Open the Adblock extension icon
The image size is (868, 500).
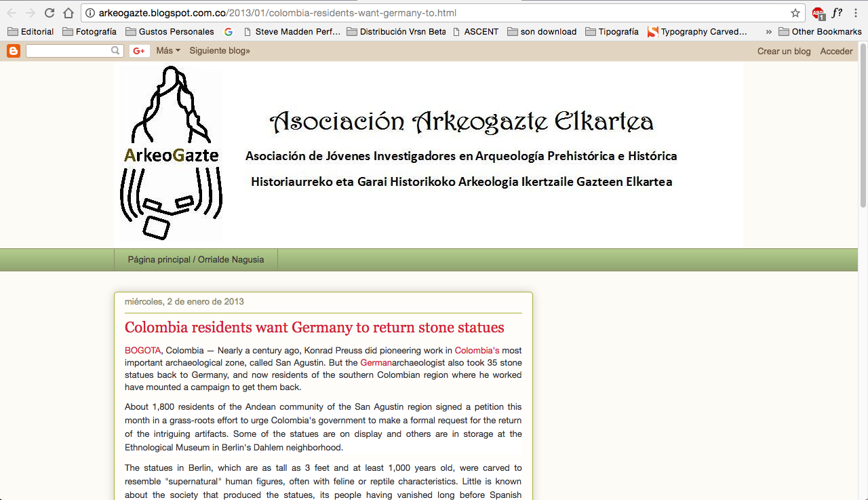[818, 13]
